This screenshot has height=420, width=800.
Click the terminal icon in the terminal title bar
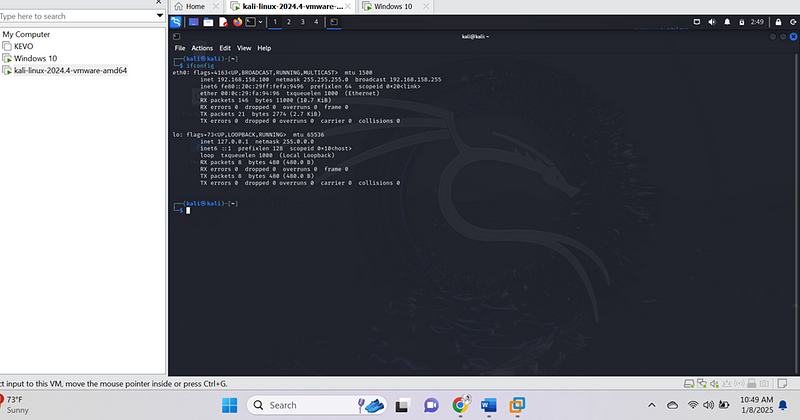tap(177, 37)
